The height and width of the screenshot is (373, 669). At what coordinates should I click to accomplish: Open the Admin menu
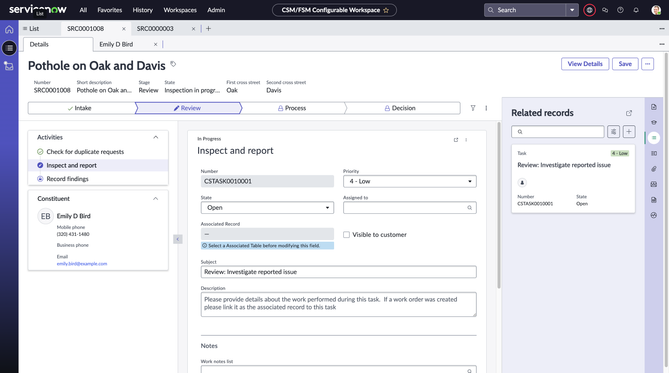point(216,10)
